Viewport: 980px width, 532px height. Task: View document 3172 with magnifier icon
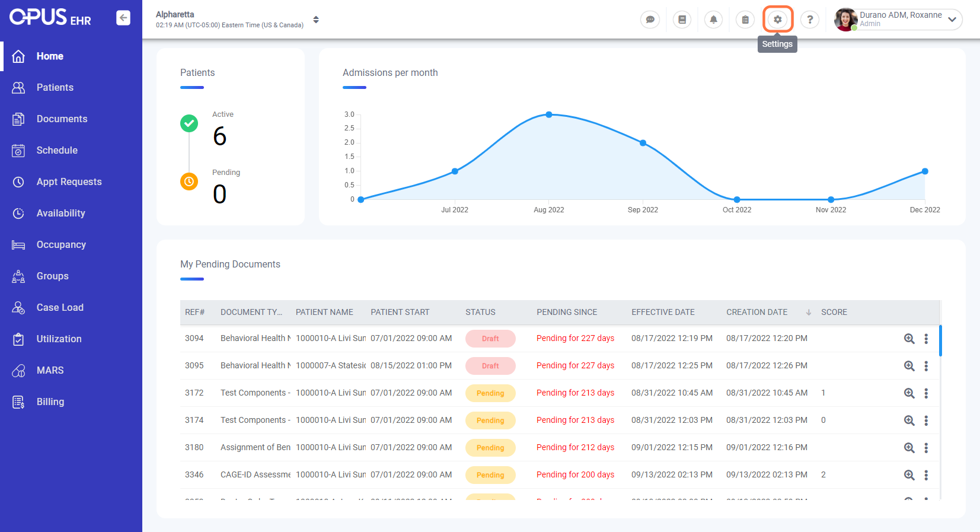[x=909, y=393]
